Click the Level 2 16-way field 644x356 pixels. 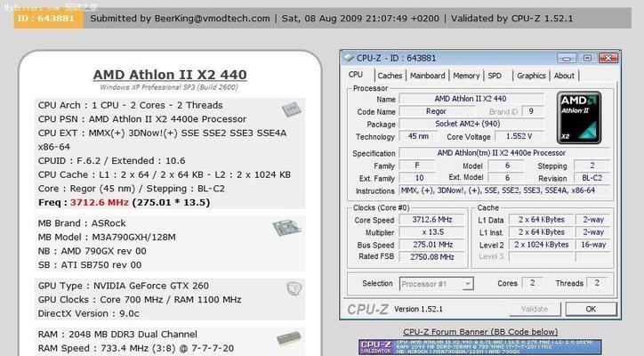point(593,245)
